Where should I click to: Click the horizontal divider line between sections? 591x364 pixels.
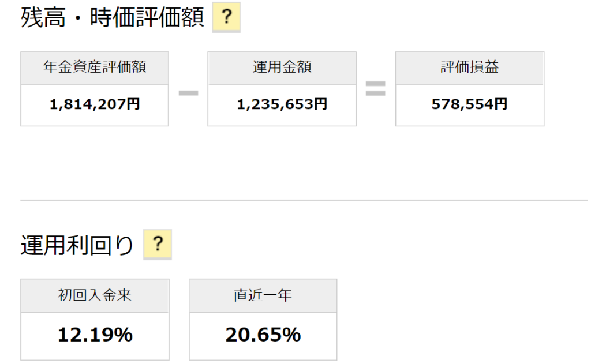[304, 200]
